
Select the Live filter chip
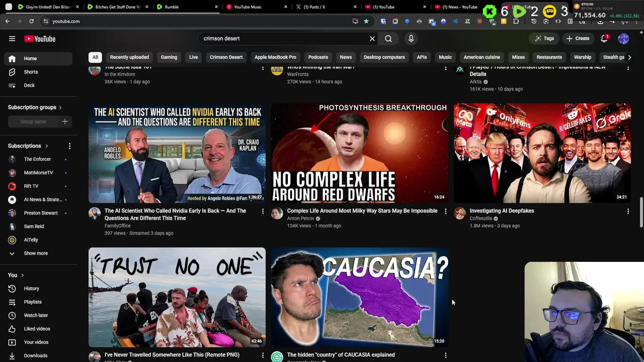coord(193,57)
